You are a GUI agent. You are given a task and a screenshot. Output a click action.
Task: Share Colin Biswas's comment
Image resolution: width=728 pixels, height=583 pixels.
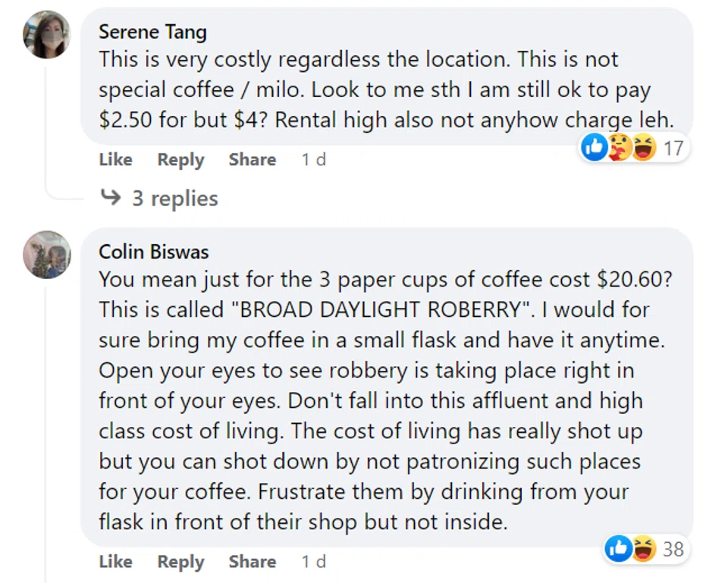[252, 562]
